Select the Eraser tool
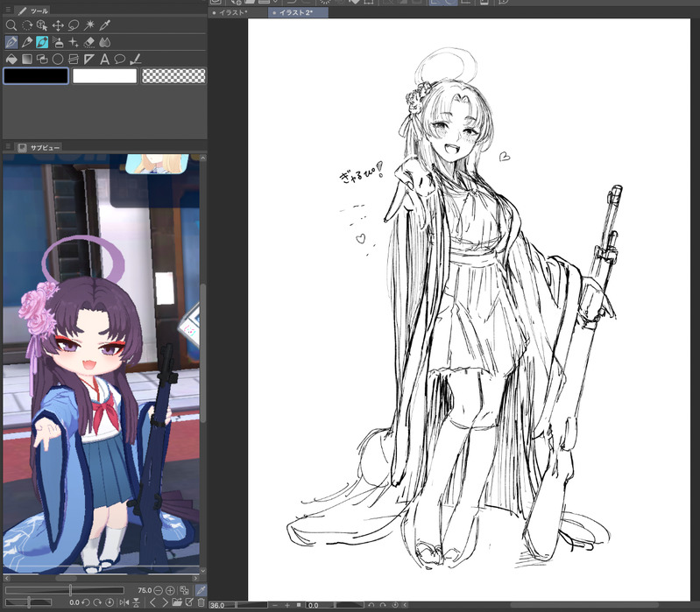Screen dimensions: 700x612 click(x=89, y=42)
